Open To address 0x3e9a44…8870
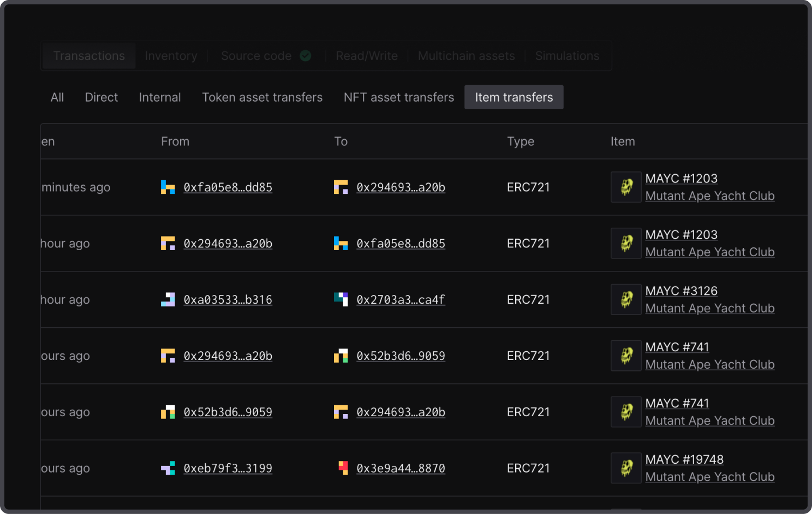 [x=401, y=468]
